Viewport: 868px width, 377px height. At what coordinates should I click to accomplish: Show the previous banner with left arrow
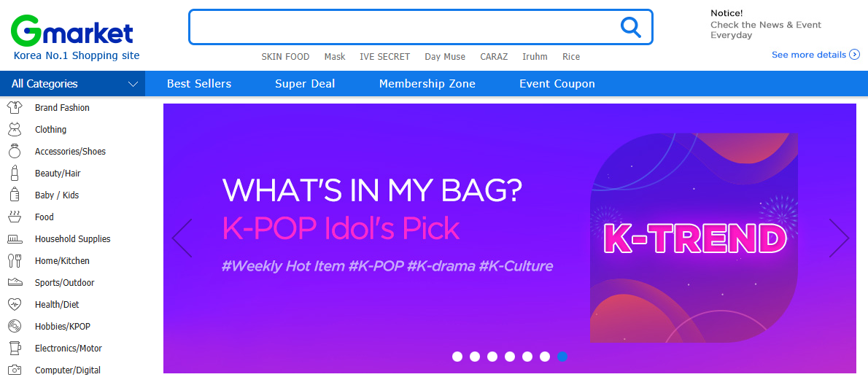(182, 238)
